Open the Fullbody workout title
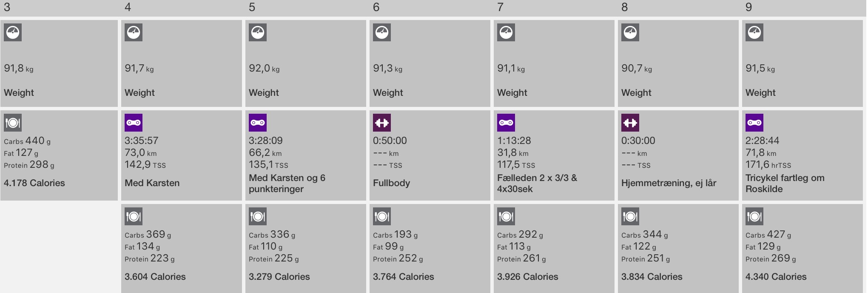Image resolution: width=868 pixels, height=293 pixels. 391,183
